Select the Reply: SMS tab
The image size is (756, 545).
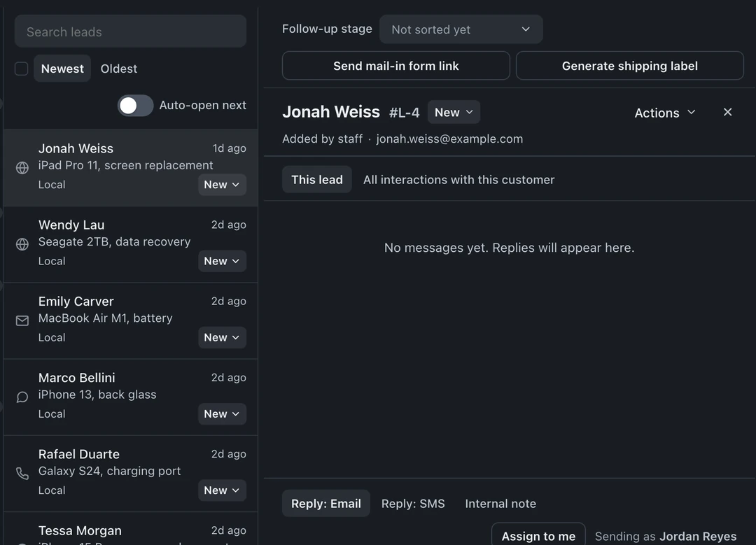[413, 504]
